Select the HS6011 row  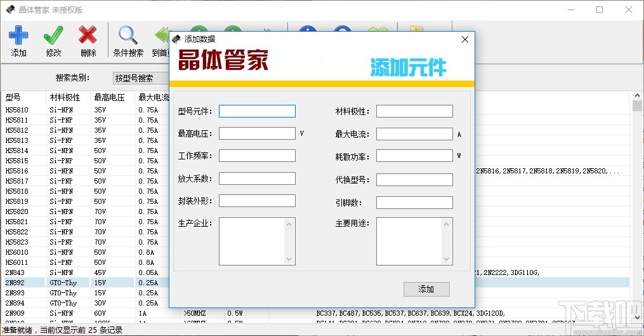(x=85, y=262)
